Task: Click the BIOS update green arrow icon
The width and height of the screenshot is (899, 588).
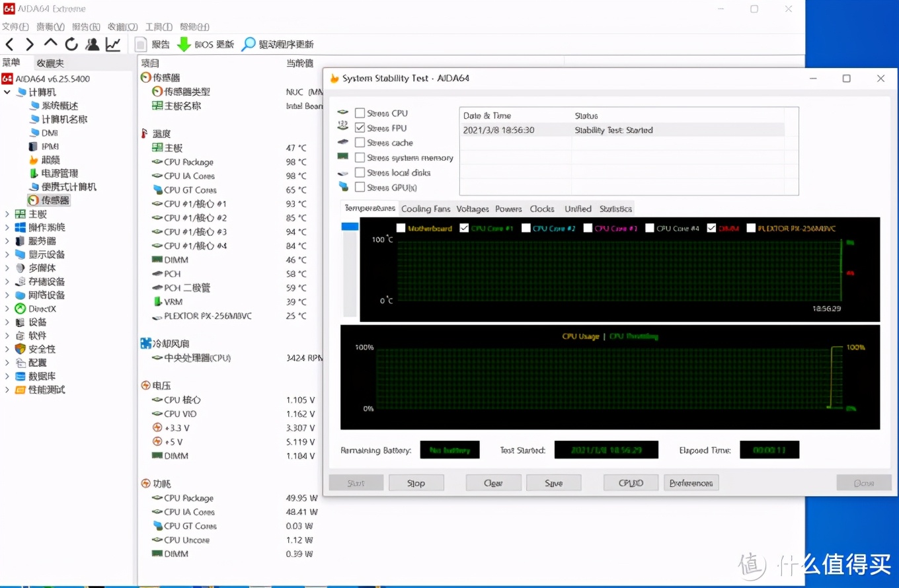Action: [184, 44]
